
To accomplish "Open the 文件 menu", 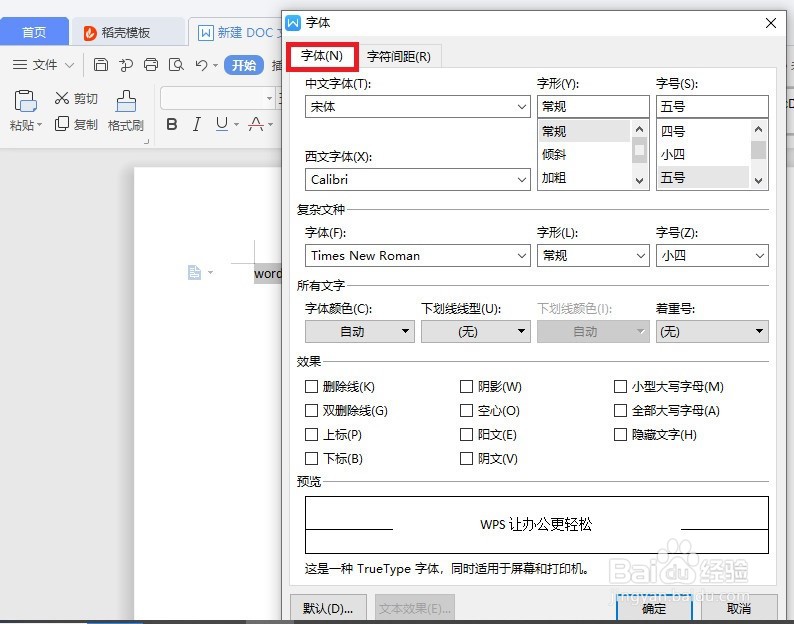I will [x=46, y=65].
